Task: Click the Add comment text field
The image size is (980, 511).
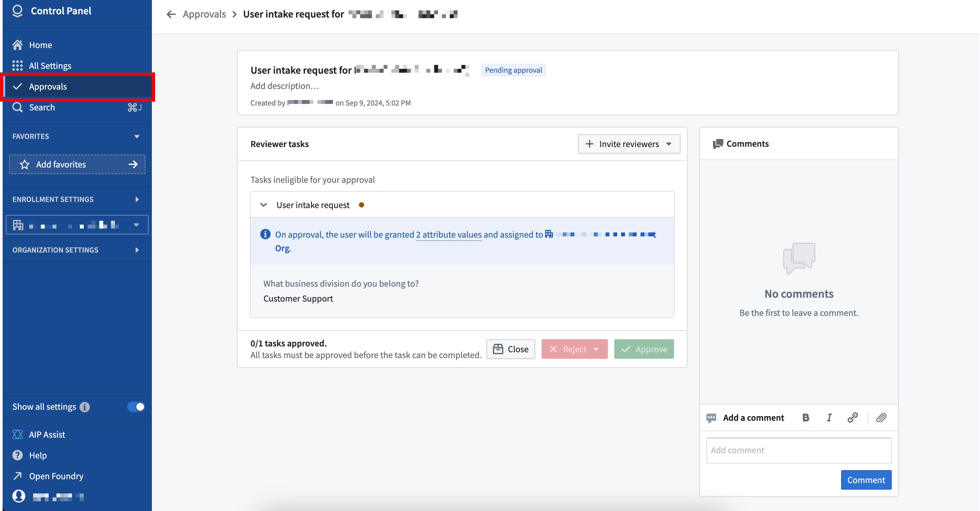Action: coord(799,451)
